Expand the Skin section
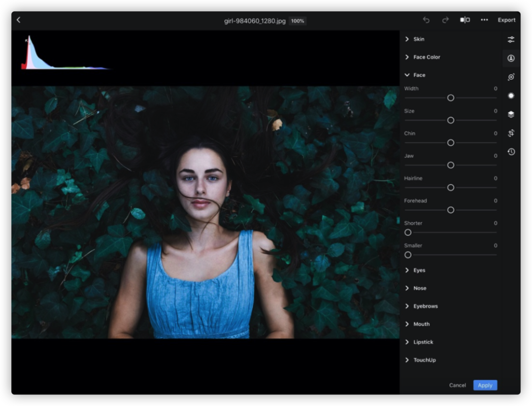Screen dimensions: 532x406 (418, 39)
